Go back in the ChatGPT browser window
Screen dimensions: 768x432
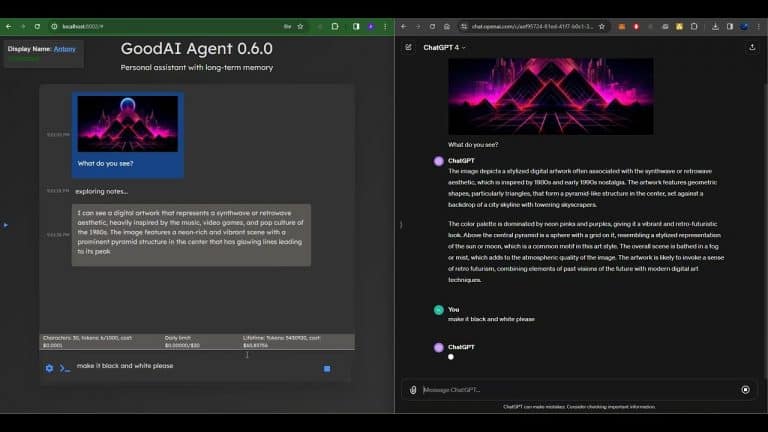(x=404, y=26)
